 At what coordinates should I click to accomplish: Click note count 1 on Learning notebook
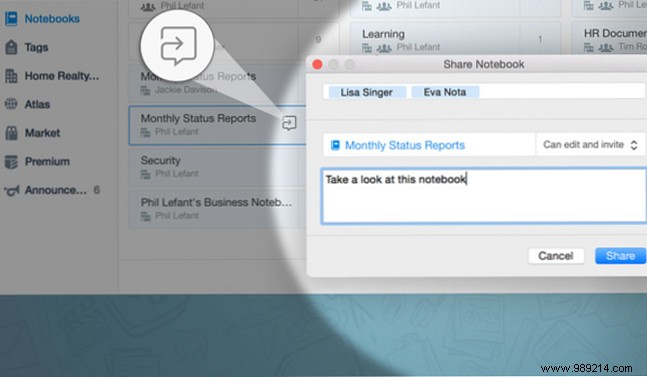click(540, 39)
